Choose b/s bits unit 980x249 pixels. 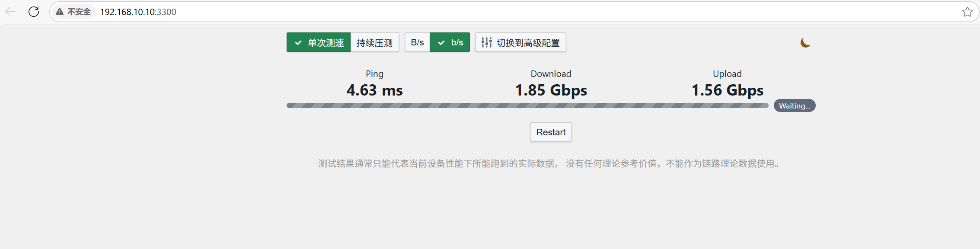pos(450,42)
